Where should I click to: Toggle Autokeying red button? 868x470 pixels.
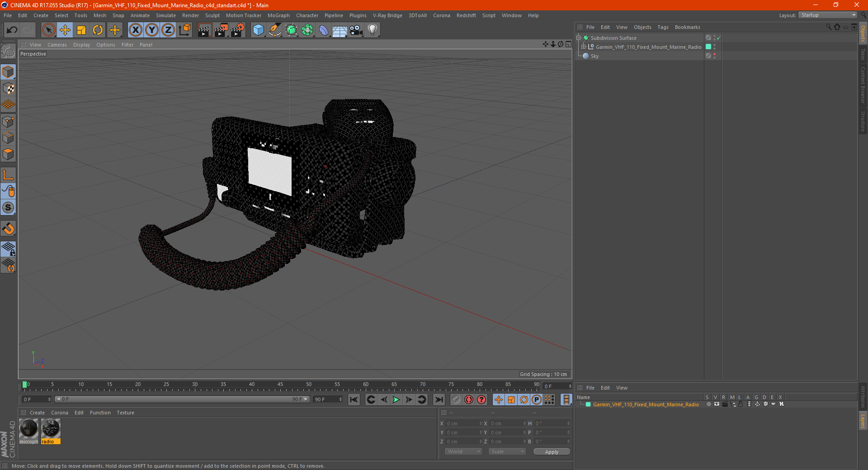click(x=469, y=399)
